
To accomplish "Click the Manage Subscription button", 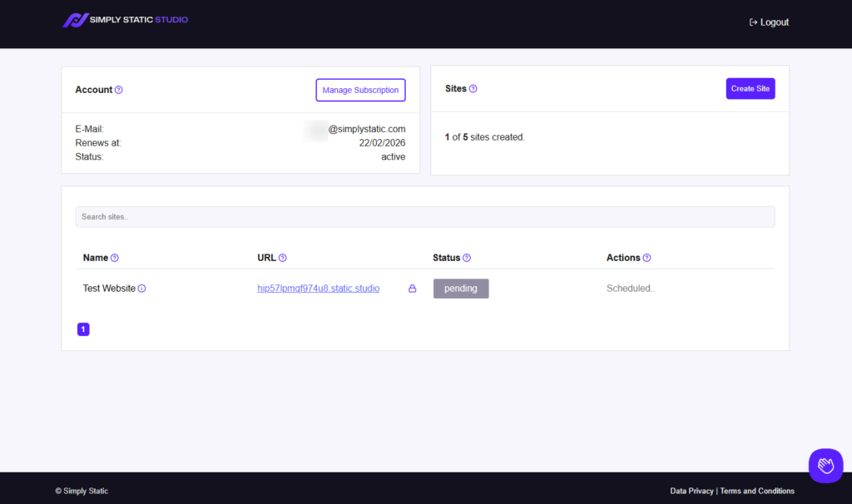I will click(x=360, y=90).
